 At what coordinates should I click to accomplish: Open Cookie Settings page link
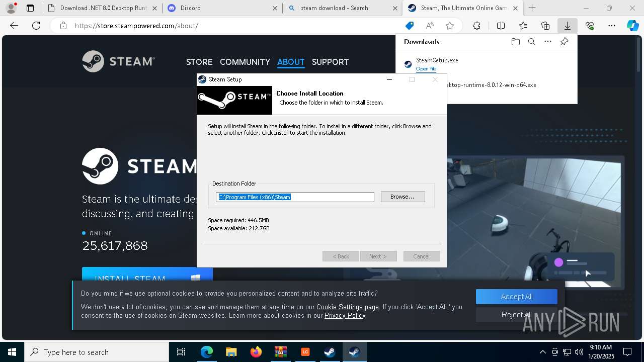point(348,307)
